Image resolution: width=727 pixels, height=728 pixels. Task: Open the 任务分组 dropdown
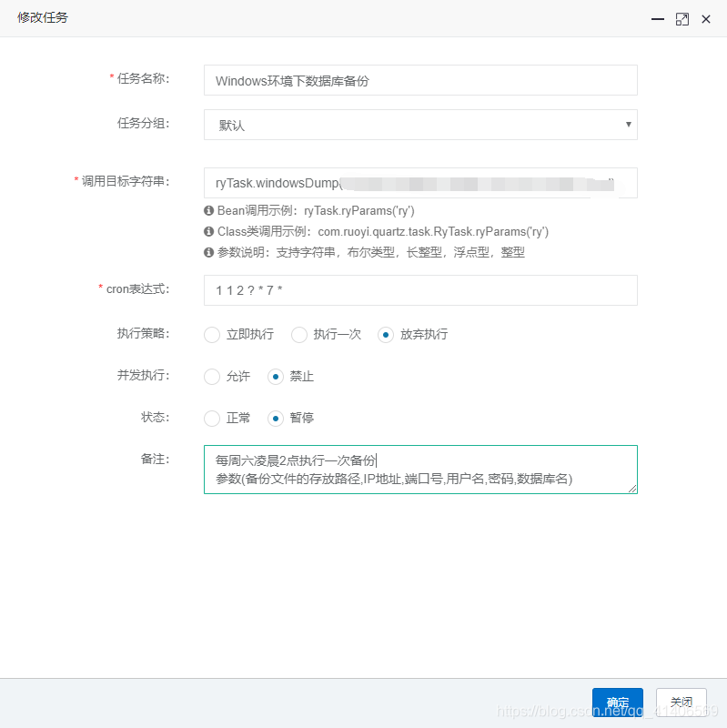point(420,125)
